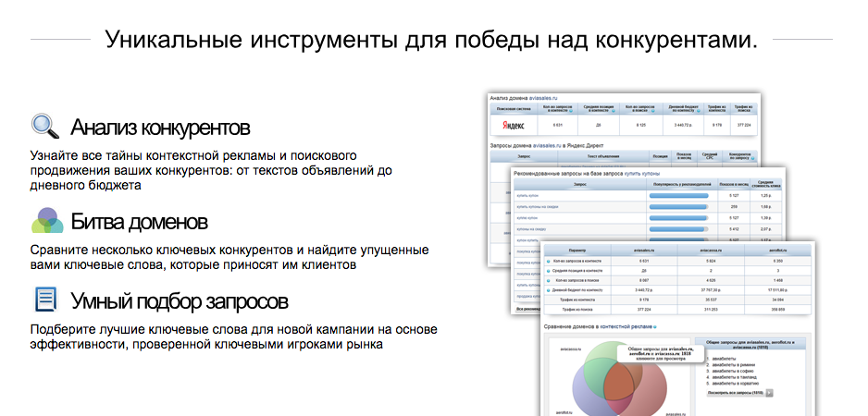Click info icon after контекстной рекламе link

(x=655, y=327)
